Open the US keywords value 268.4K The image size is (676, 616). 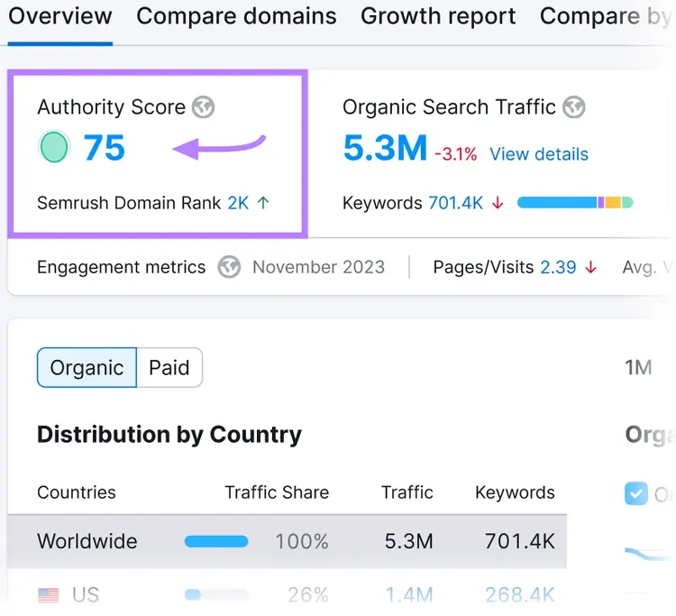(x=520, y=595)
